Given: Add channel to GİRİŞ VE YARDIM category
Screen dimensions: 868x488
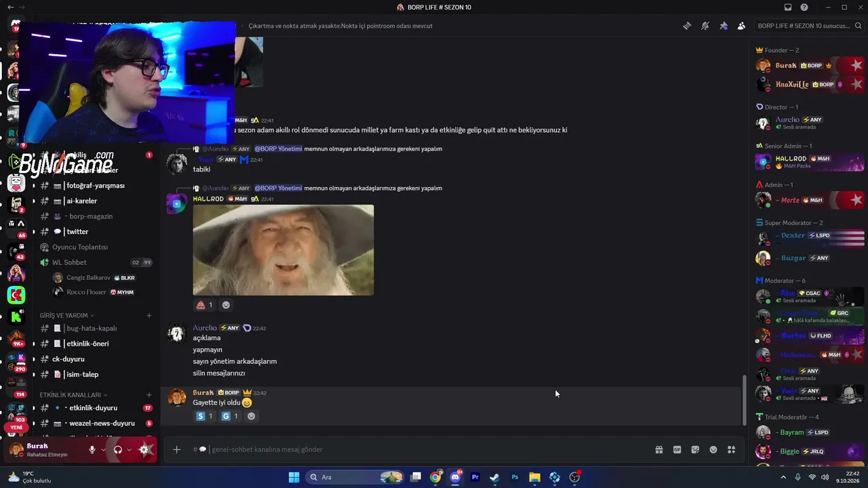Looking at the screenshot, I should point(149,315).
